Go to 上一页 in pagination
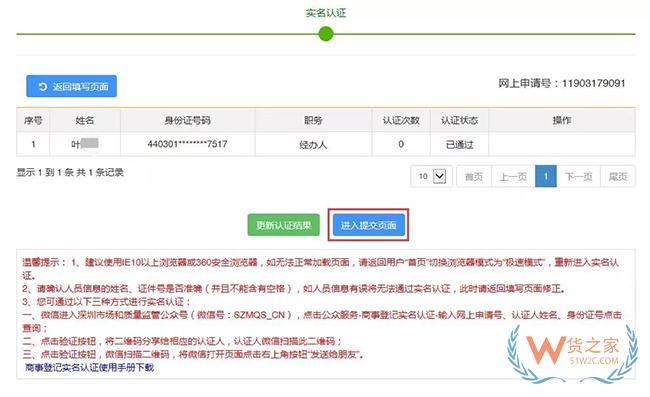 513,177
